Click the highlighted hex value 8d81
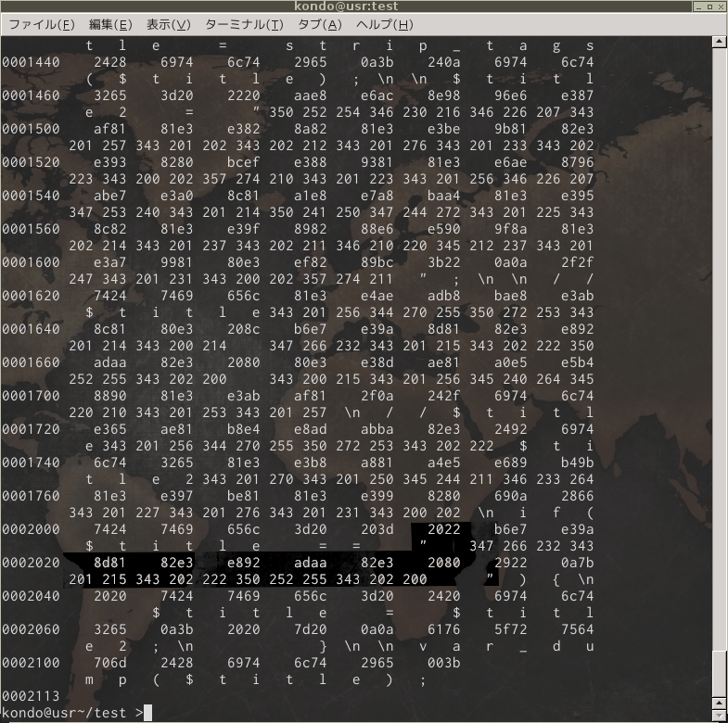The image size is (728, 723). (x=110, y=562)
